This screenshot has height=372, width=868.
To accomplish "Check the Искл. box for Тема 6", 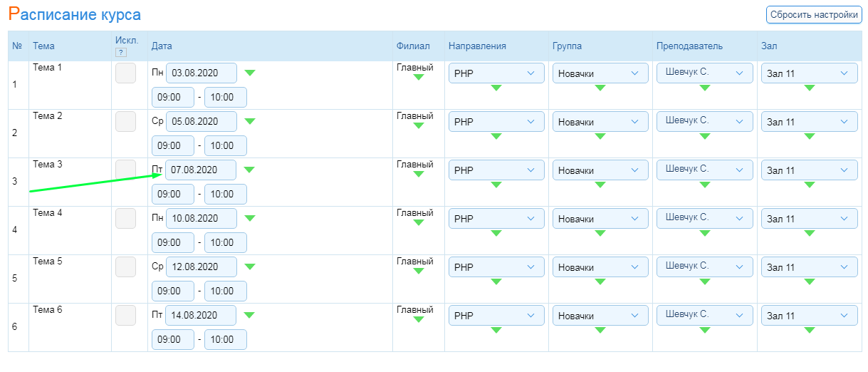I will coord(125,316).
